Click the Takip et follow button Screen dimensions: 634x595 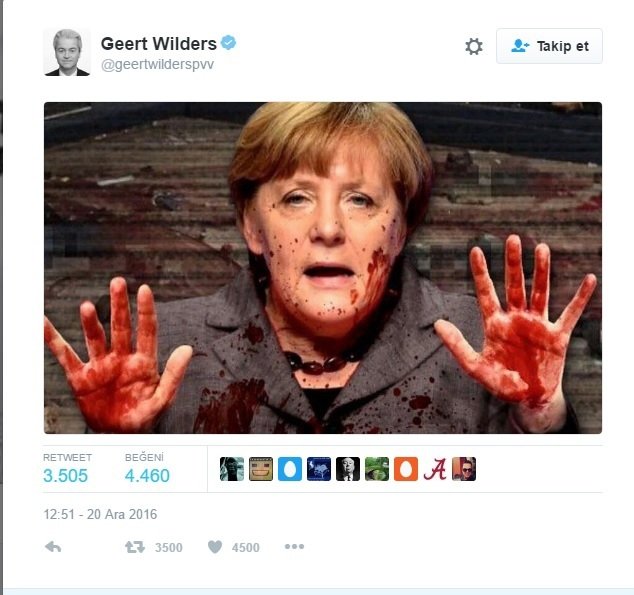click(549, 46)
